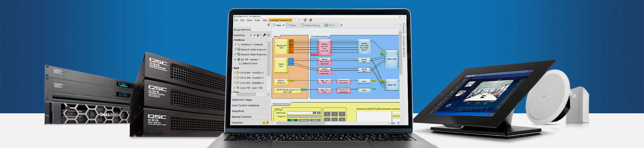Open the File menu

pos(236,20)
